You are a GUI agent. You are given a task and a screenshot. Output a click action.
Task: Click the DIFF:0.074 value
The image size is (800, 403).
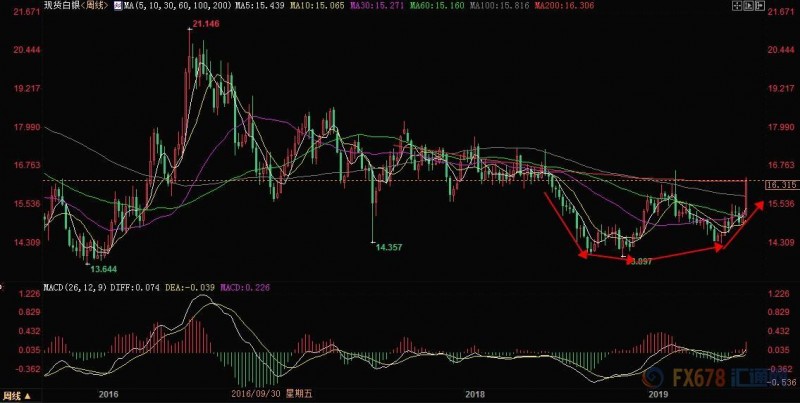pos(135,288)
